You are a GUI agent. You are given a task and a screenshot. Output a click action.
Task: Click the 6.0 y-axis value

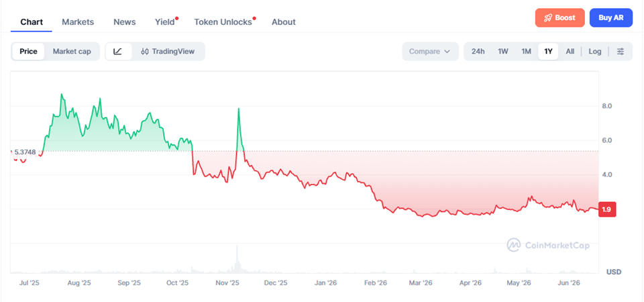click(607, 140)
